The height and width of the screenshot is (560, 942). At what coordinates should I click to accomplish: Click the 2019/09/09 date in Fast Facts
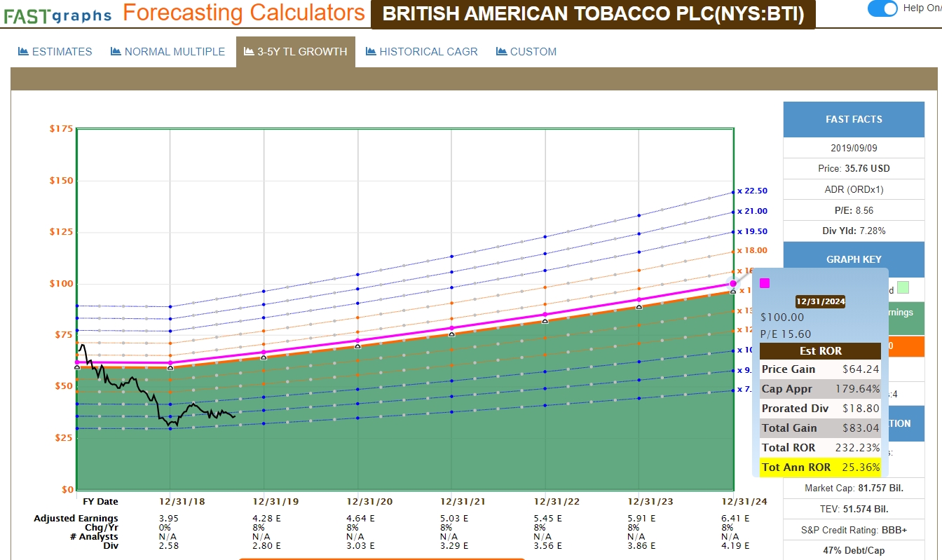(x=854, y=148)
